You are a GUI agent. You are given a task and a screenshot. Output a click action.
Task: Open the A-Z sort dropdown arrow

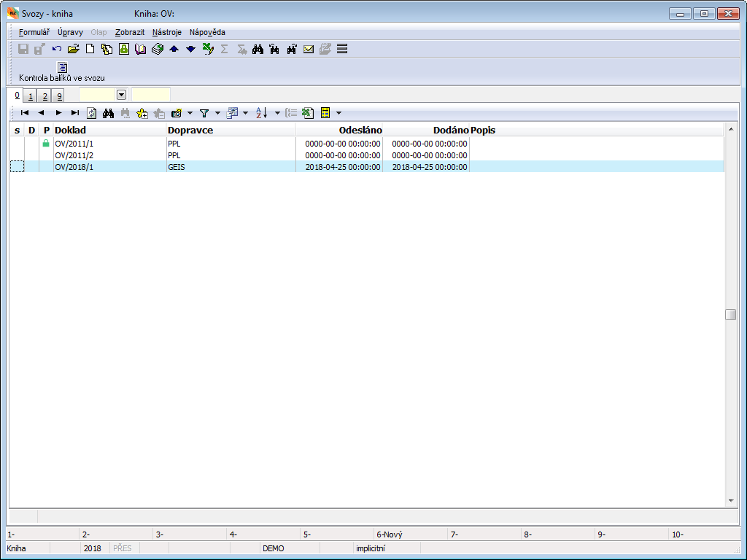click(277, 113)
